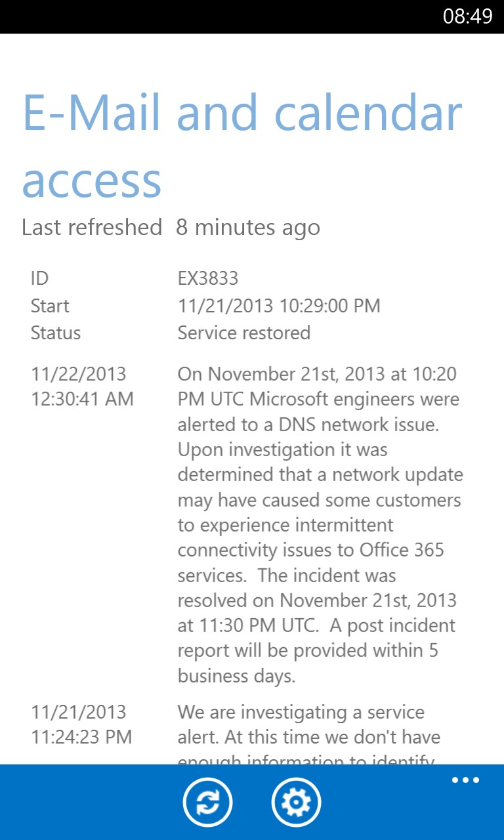
Task: Tap the 'E-Mail and calendar access' title
Action: 241,146
